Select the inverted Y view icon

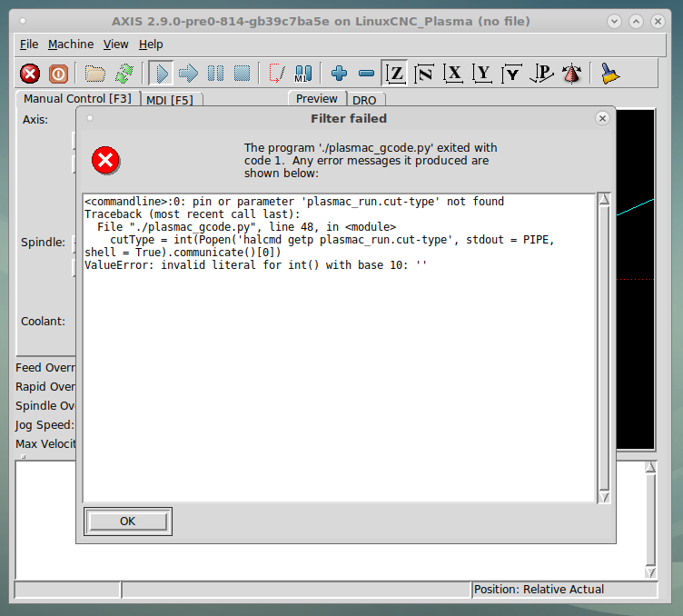point(511,74)
